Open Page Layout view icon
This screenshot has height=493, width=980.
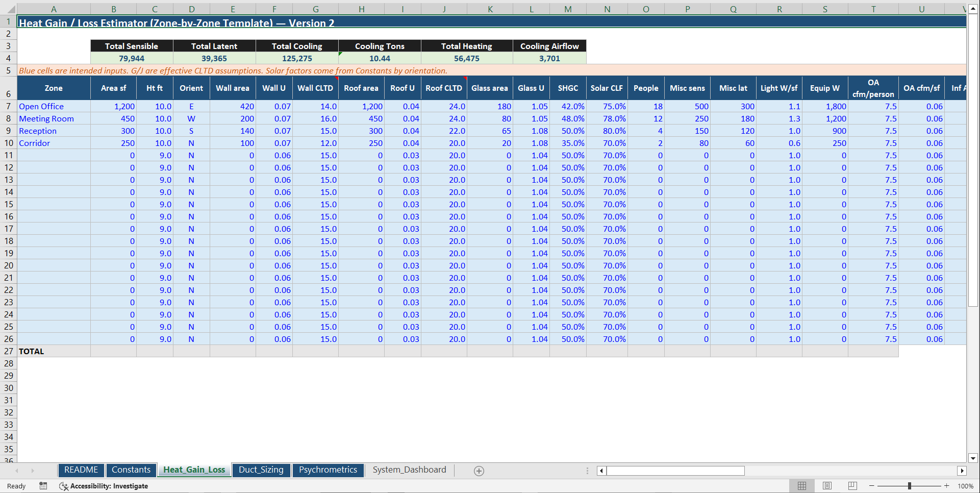[x=827, y=485]
